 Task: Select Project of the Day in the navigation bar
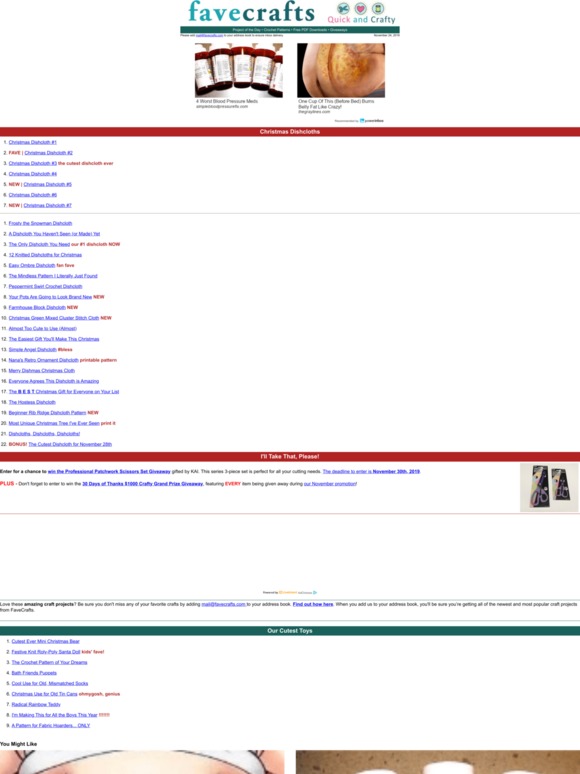[247, 30]
